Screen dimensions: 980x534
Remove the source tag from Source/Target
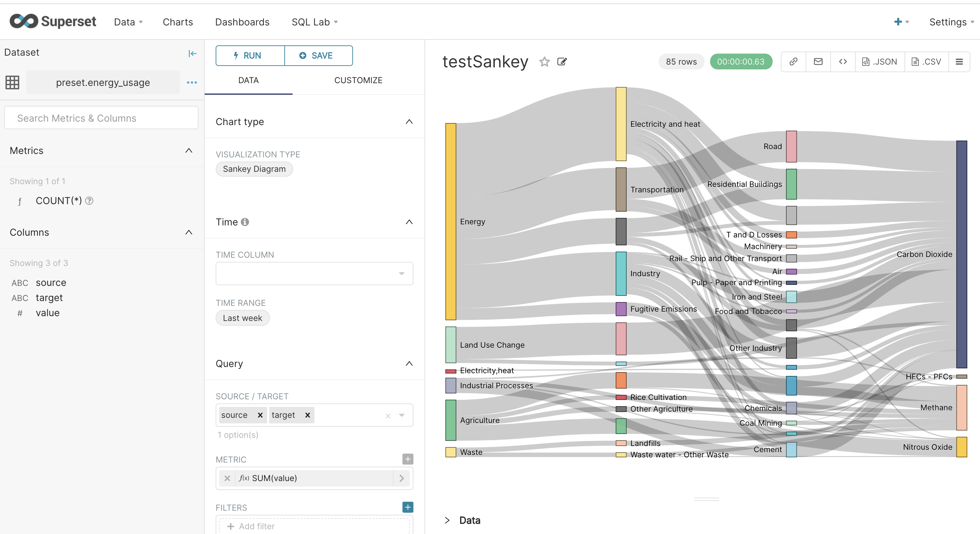(260, 415)
